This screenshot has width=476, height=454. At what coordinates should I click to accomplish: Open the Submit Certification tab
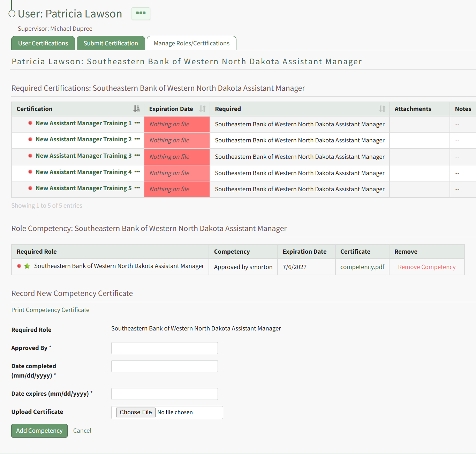(111, 43)
